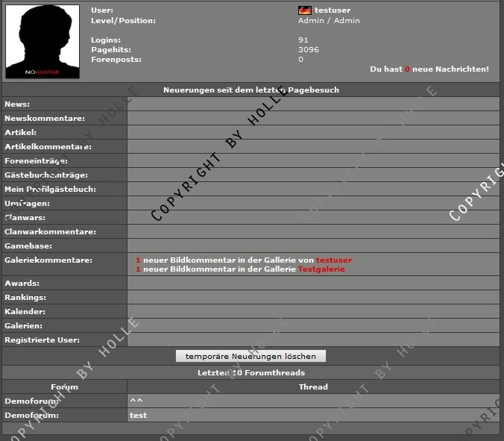Click the Pagehits value 3096
Screen dimensions: 504x441
[x=308, y=49]
